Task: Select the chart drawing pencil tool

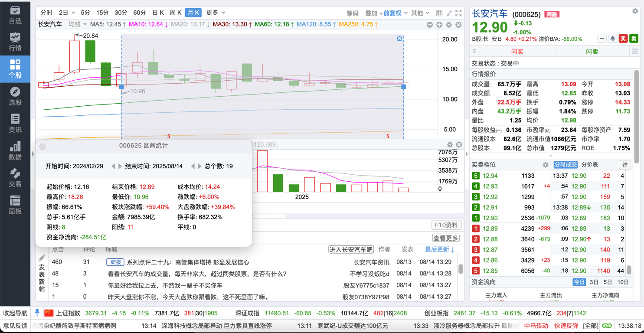Action: [x=449, y=13]
